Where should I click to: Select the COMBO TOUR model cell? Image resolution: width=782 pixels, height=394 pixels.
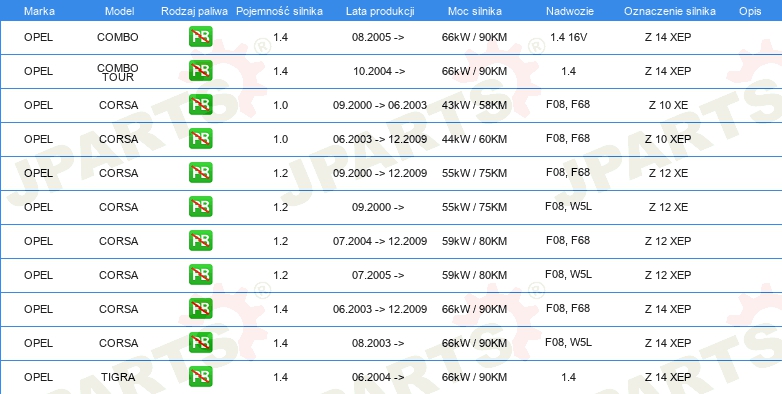[118, 72]
